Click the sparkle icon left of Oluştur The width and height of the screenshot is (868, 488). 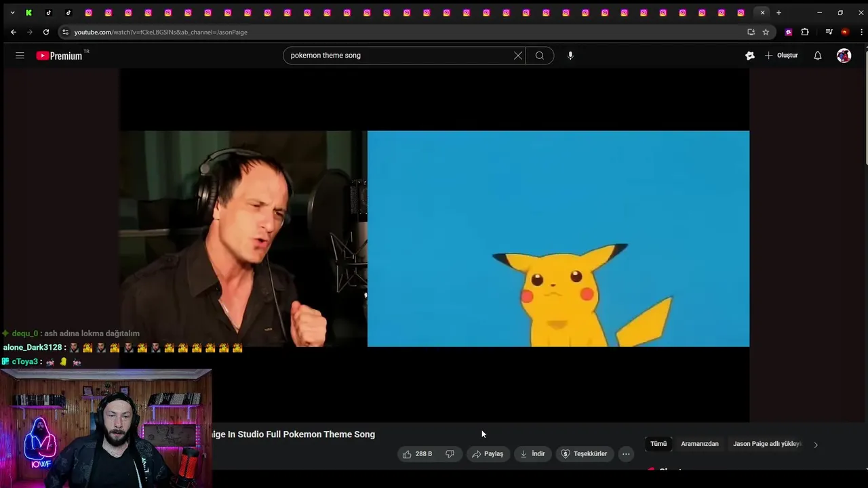click(x=750, y=56)
